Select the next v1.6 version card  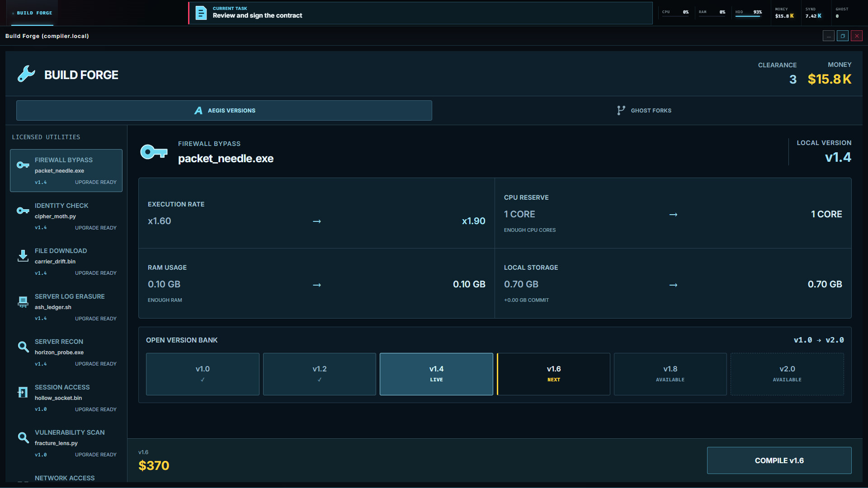click(553, 374)
